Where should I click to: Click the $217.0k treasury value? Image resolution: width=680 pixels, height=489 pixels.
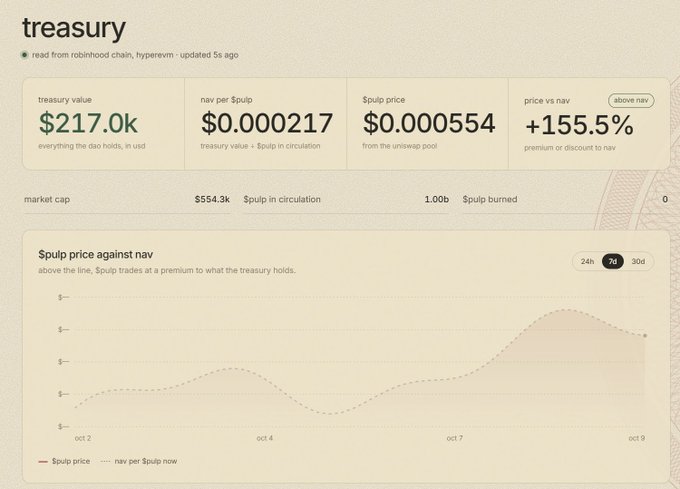click(x=88, y=123)
